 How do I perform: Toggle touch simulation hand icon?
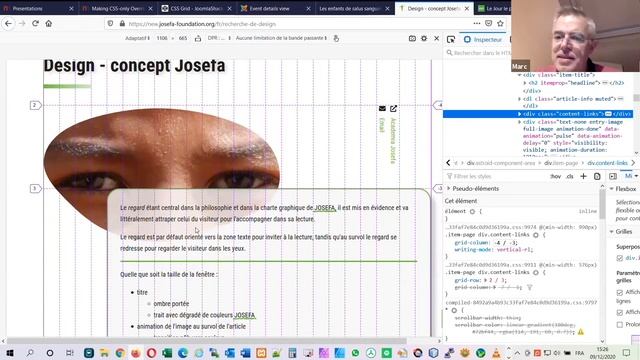pos(336,38)
